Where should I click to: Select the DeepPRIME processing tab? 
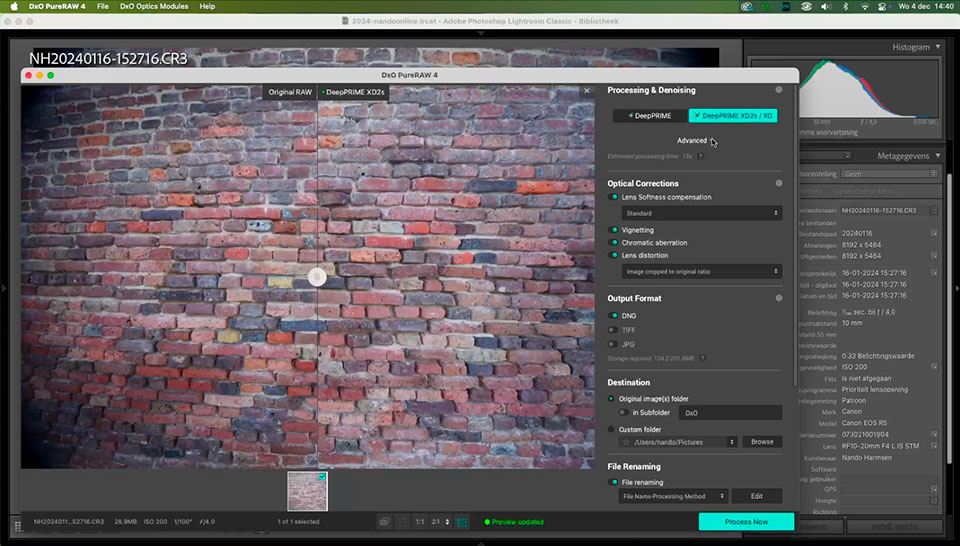(650, 116)
